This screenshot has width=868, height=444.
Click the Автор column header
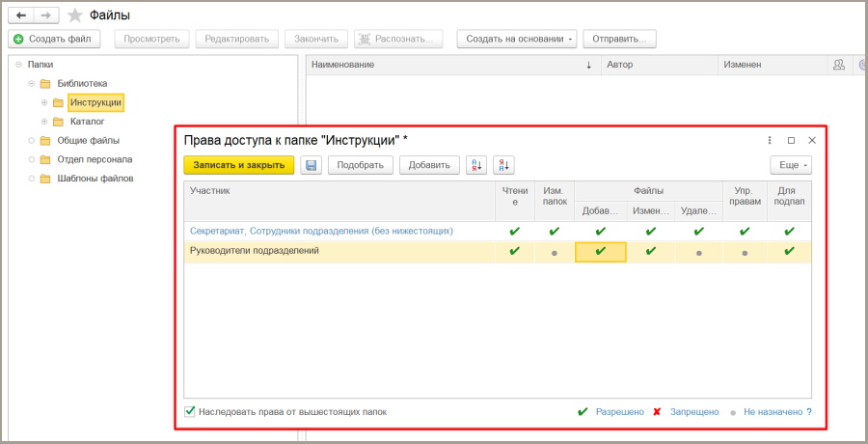point(660,65)
